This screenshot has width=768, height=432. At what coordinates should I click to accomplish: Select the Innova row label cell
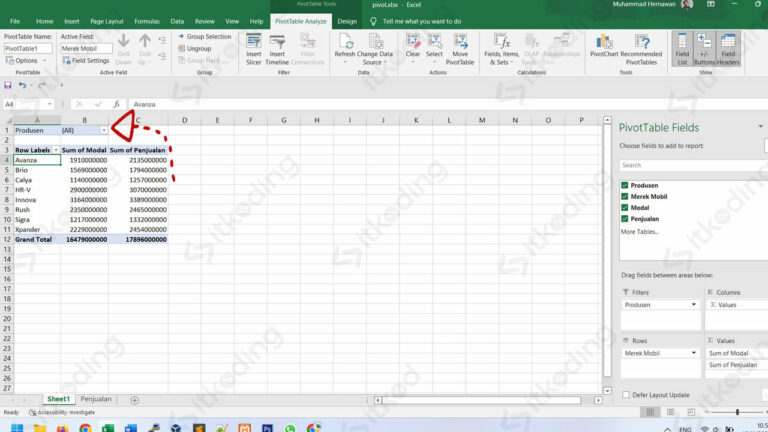37,200
